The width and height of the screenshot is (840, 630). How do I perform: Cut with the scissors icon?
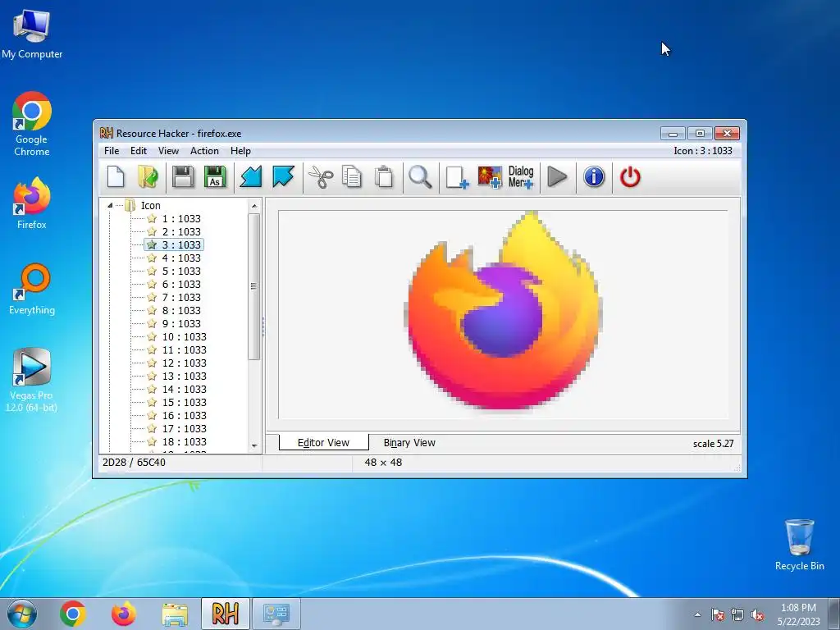pyautogui.click(x=321, y=177)
